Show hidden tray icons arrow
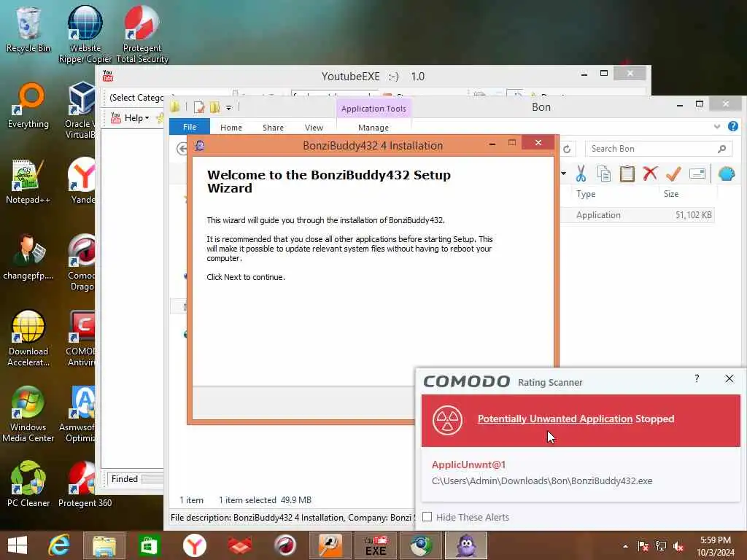The width and height of the screenshot is (747, 560). tap(625, 546)
